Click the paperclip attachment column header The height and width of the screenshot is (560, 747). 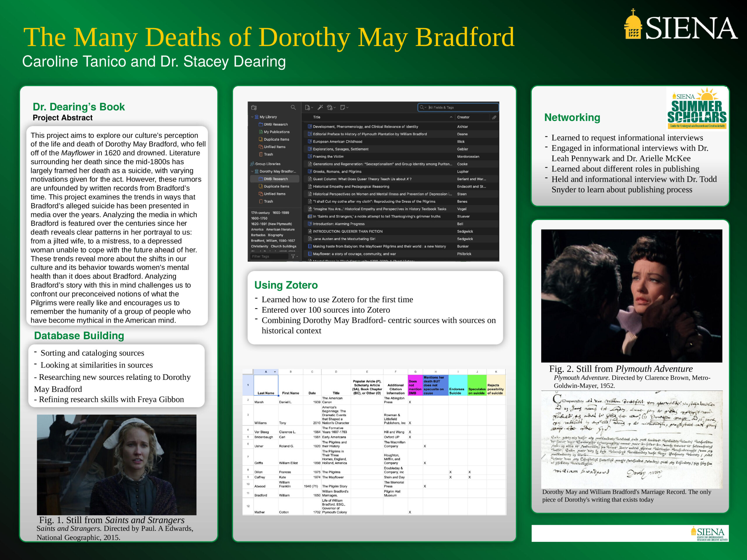494,117
